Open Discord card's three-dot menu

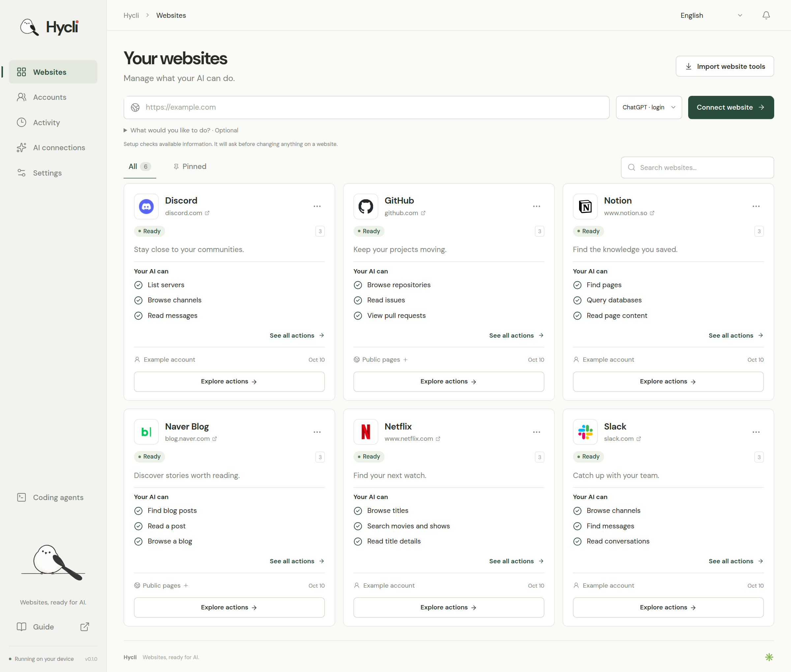[317, 206]
